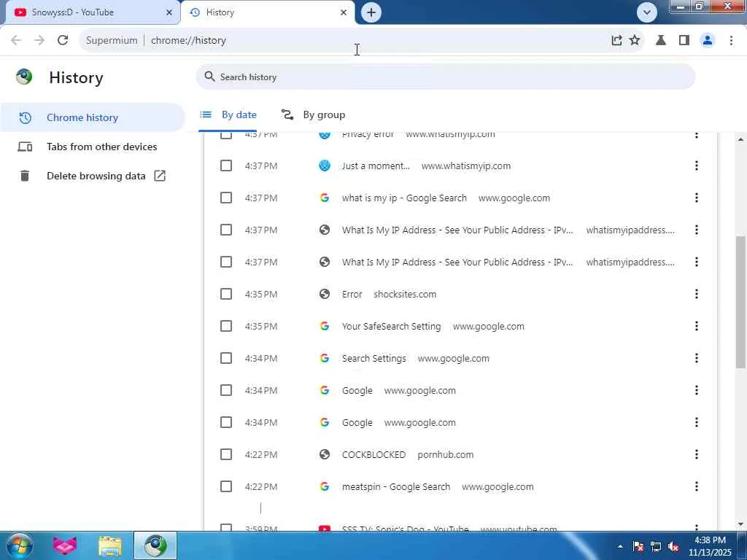The width and height of the screenshot is (747, 560).
Task: Click the devices icon for other tabs
Action: (x=25, y=147)
